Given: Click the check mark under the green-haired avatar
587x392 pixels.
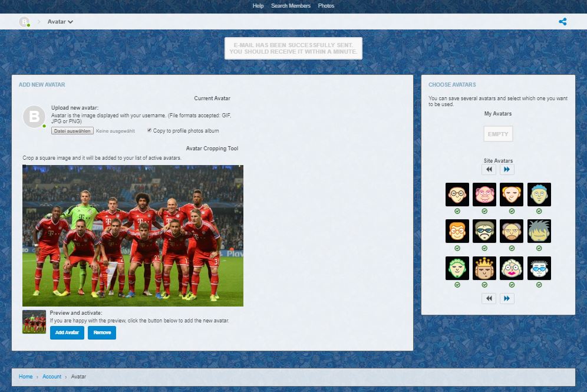Looking at the screenshot, I should 457,285.
